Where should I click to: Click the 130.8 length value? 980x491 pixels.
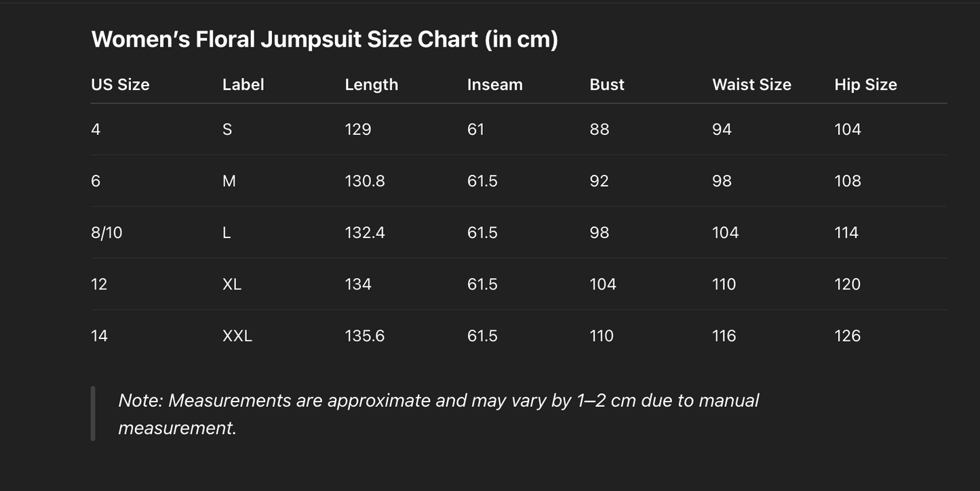click(x=364, y=181)
